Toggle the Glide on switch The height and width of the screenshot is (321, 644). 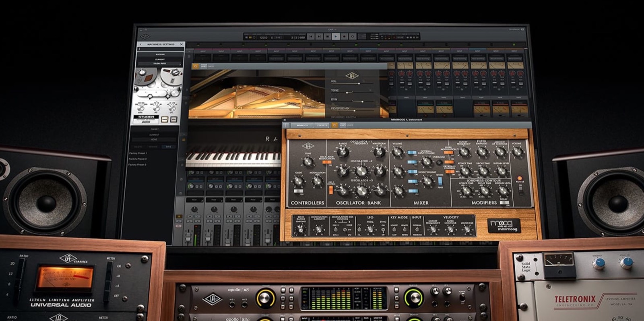(298, 191)
